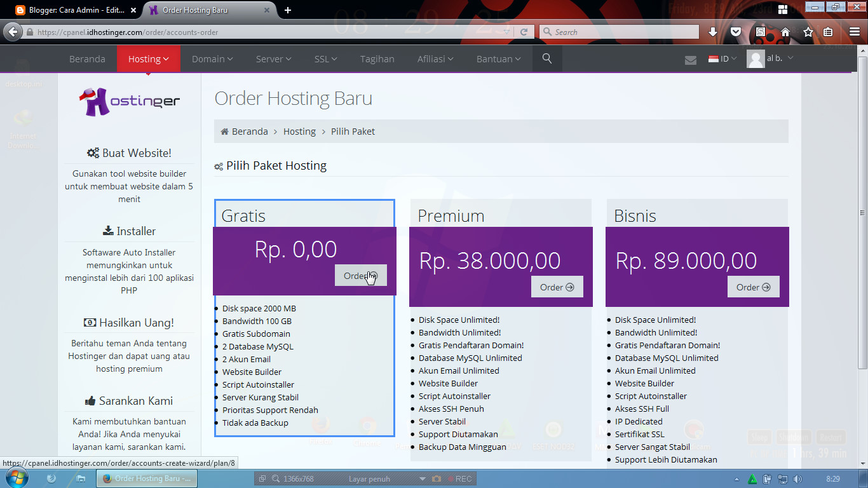Click Order button for Premium plan
The image size is (868, 488).
pos(557,287)
